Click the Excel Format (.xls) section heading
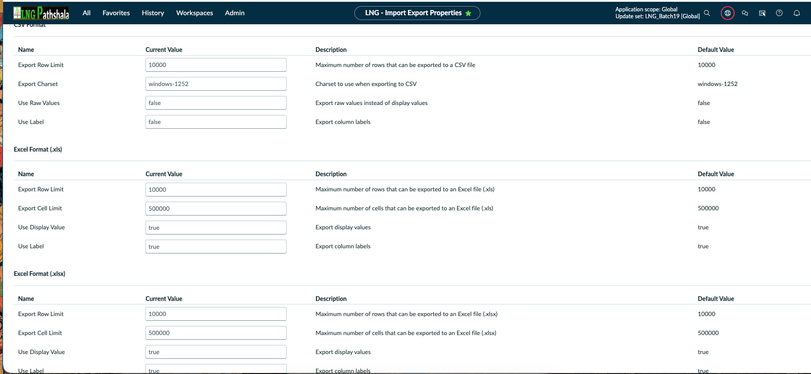Viewport: 811px width, 374px height. tap(38, 149)
